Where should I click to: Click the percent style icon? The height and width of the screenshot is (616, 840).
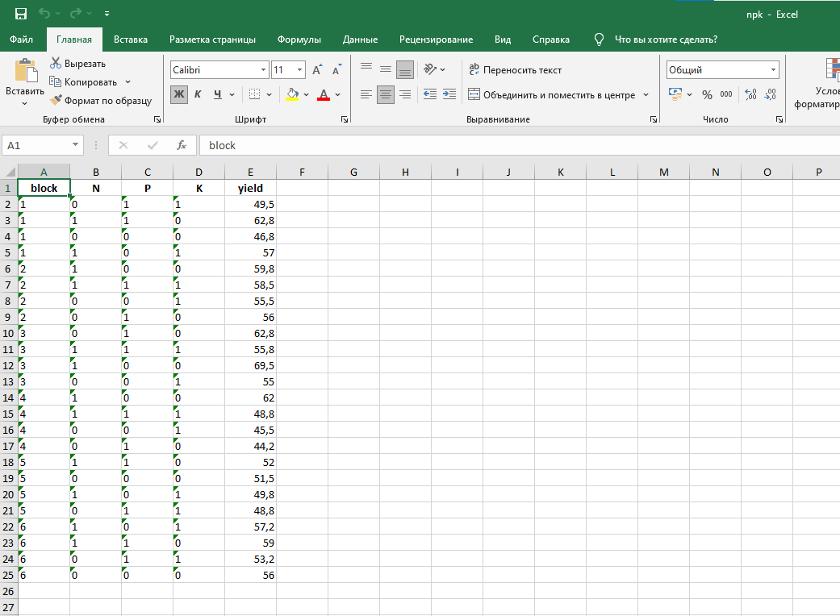tap(707, 94)
